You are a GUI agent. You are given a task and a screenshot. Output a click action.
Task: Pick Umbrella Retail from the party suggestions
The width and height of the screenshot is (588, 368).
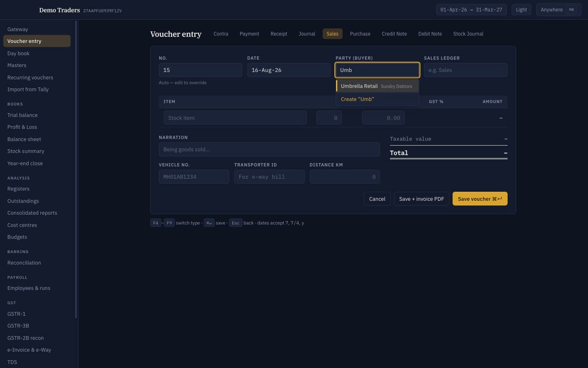(377, 86)
